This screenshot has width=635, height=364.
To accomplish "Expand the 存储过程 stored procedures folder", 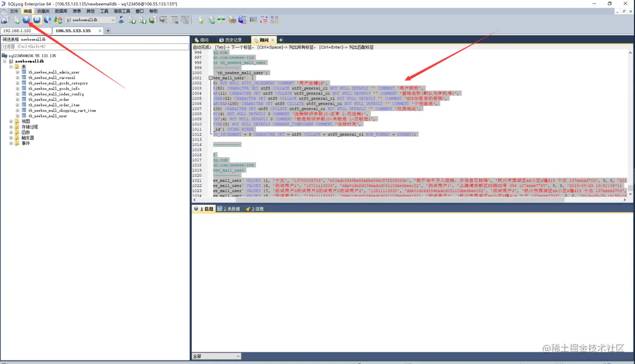I will click(11, 127).
